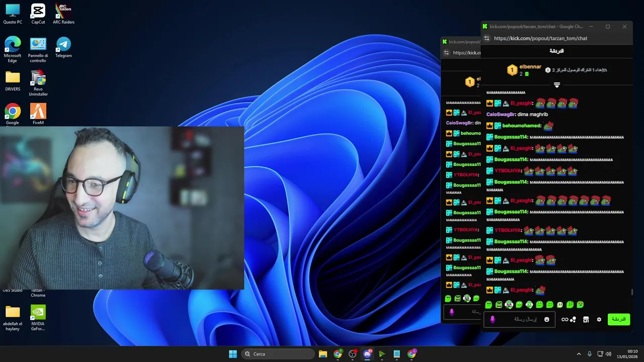Click behoumohamed username in front chat
The width and height of the screenshot is (644, 362).
click(521, 126)
